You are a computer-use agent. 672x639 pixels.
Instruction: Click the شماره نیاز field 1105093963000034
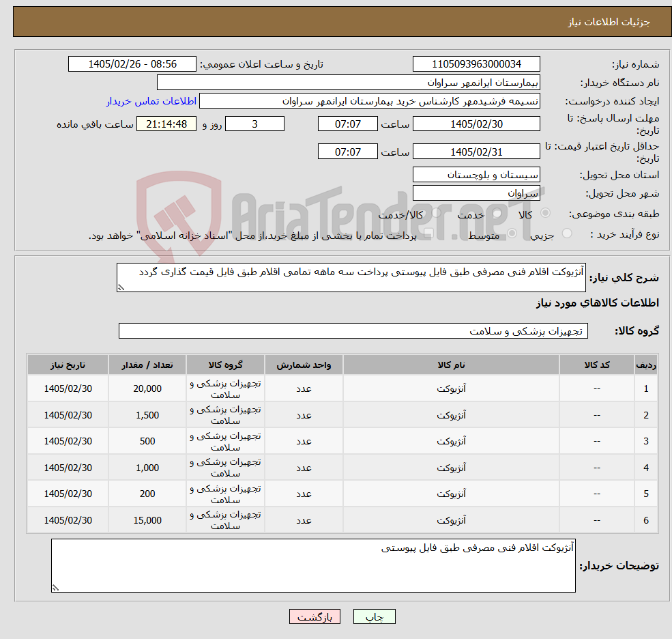click(476, 64)
